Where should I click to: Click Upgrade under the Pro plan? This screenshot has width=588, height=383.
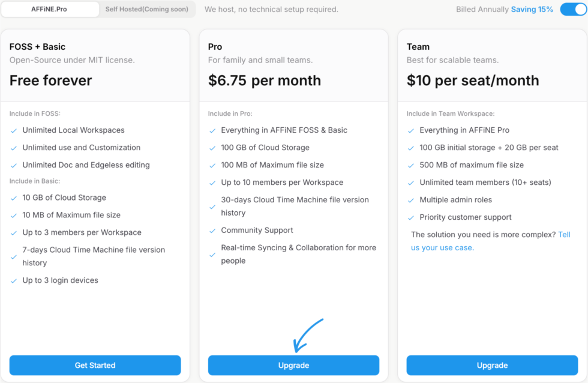coord(293,365)
